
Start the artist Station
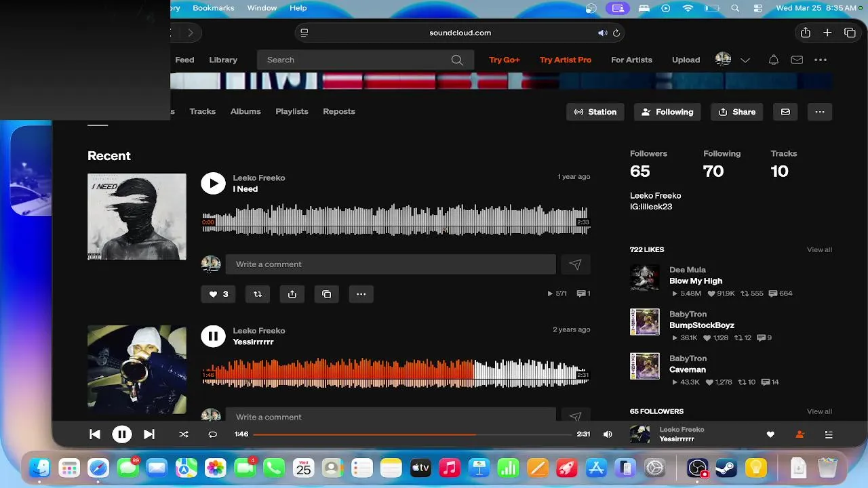point(595,112)
